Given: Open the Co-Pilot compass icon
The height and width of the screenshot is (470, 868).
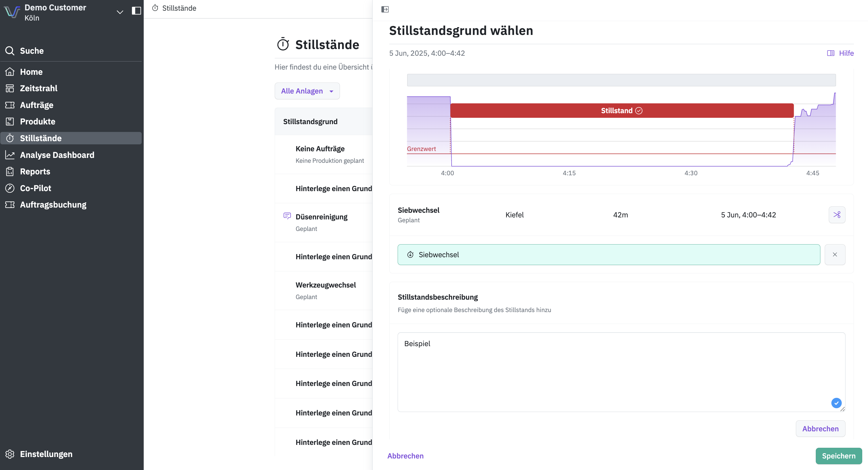Looking at the screenshot, I should [10, 188].
